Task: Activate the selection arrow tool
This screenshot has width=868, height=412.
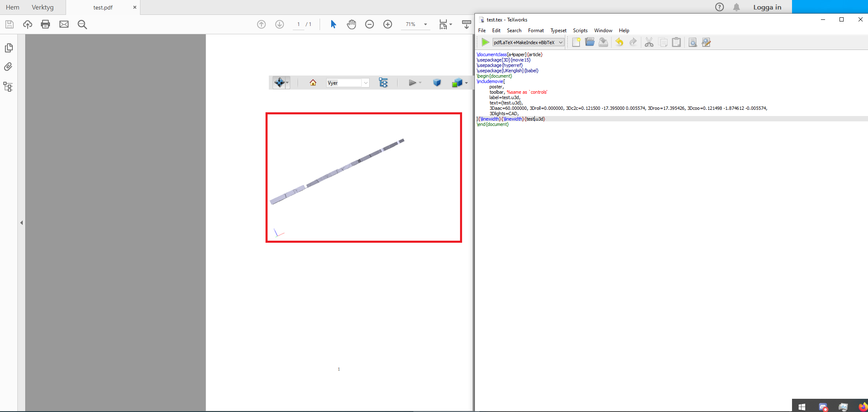Action: (x=333, y=24)
